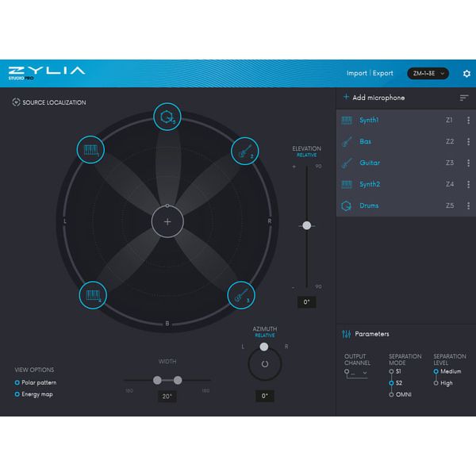Image resolution: width=476 pixels, height=476 pixels.
Task: Click the Elevation slider handle
Action: click(x=306, y=225)
